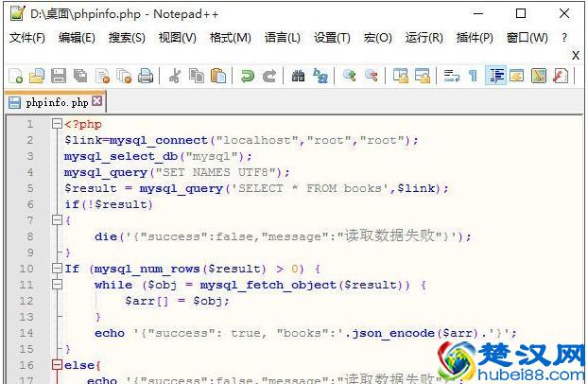
Task: Click mysql_num_rows on line 10
Action: point(147,269)
